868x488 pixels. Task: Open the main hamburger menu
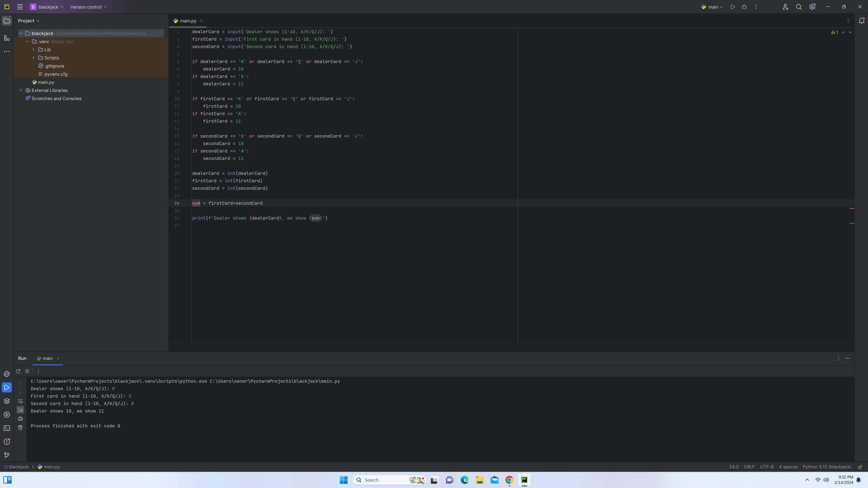pyautogui.click(x=20, y=7)
